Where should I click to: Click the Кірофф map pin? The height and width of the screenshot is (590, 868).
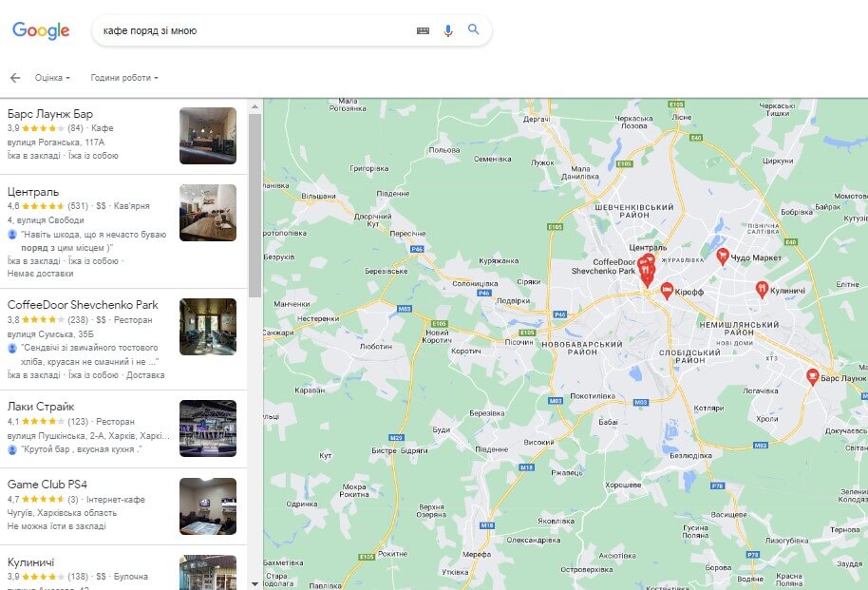[667, 290]
